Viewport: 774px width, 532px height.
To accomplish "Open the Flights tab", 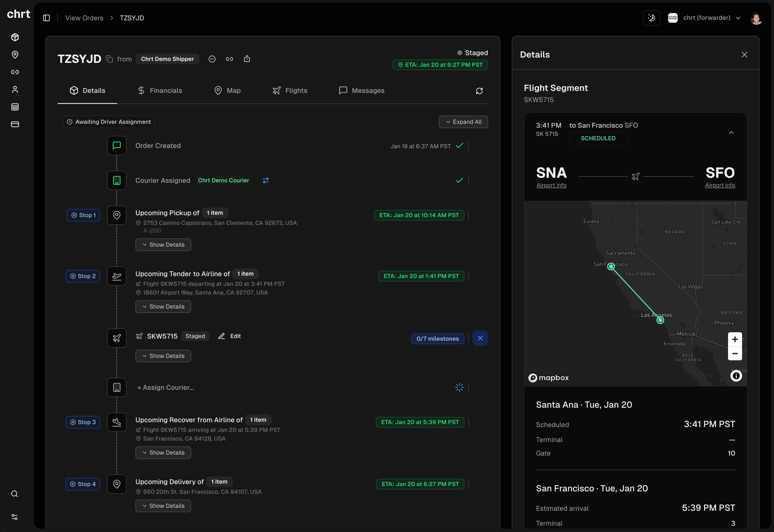I will [290, 90].
